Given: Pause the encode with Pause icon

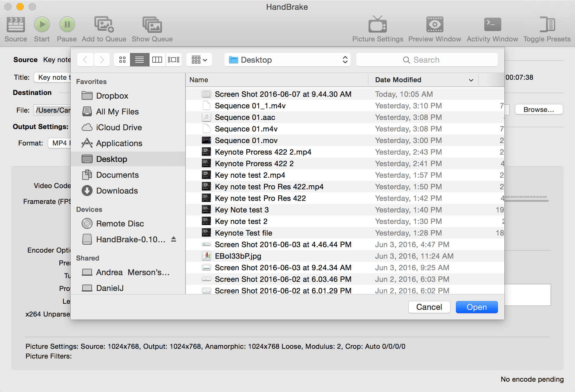Looking at the screenshot, I should (67, 25).
